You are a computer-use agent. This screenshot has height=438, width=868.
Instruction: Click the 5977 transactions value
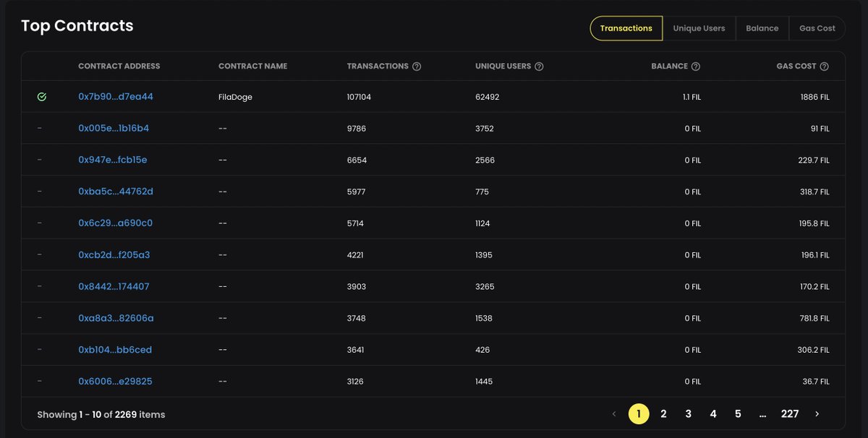coord(357,192)
